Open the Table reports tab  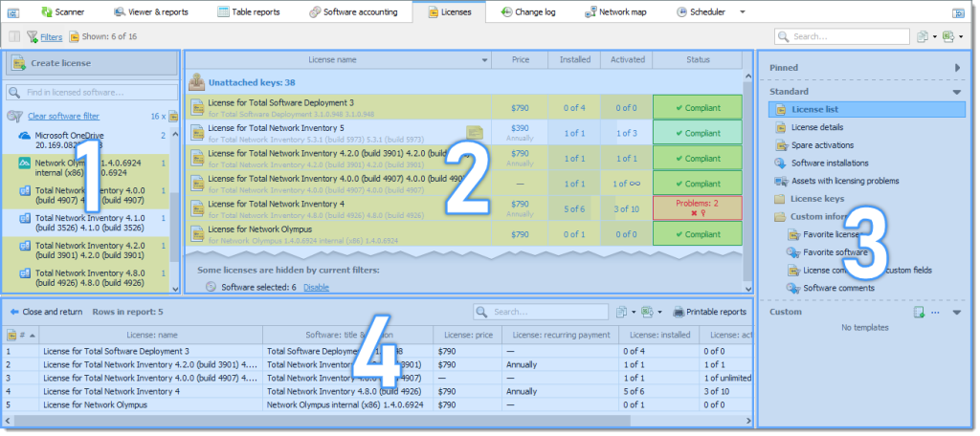coord(249,11)
